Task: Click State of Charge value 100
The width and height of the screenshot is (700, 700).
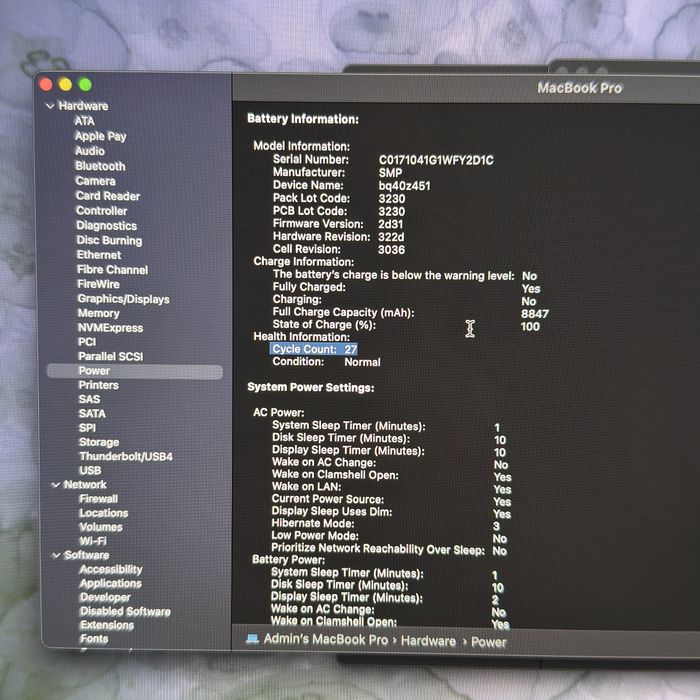Action: tap(530, 327)
